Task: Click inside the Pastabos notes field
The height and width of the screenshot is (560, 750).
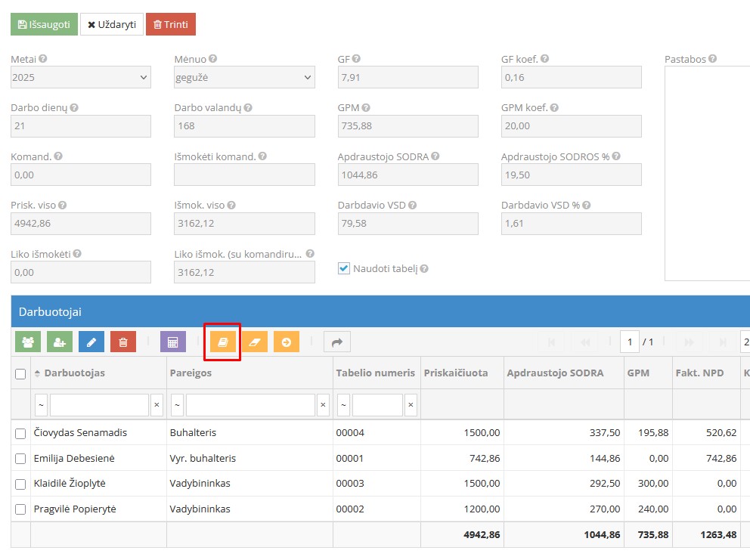Action: click(707, 173)
